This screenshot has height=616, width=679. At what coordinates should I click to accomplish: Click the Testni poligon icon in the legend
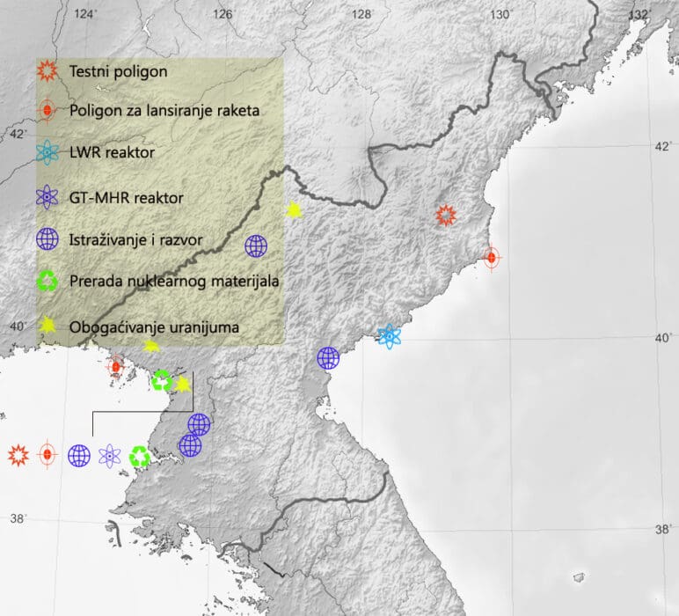(x=47, y=70)
